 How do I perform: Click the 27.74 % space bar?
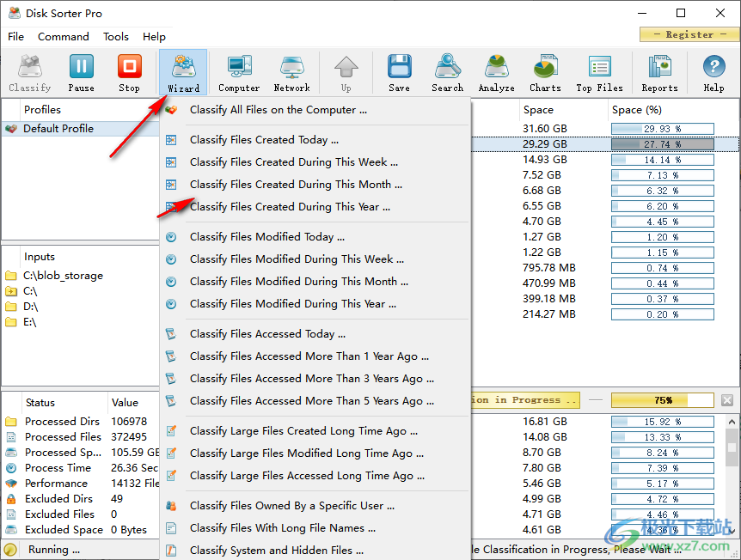tap(662, 144)
